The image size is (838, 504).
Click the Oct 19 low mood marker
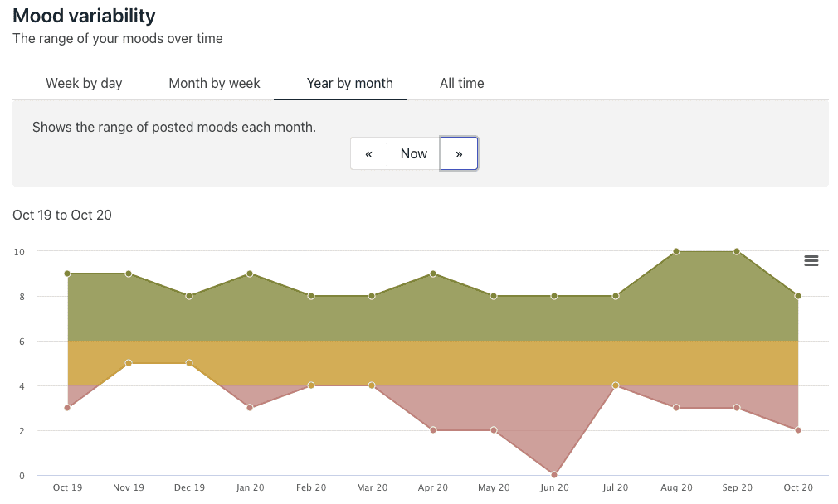point(67,408)
